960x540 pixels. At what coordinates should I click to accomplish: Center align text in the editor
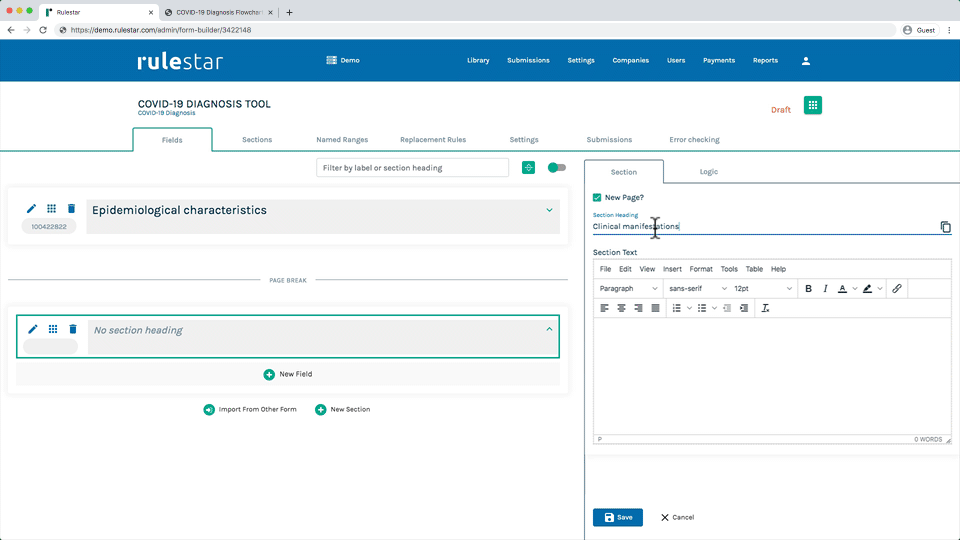pos(621,308)
